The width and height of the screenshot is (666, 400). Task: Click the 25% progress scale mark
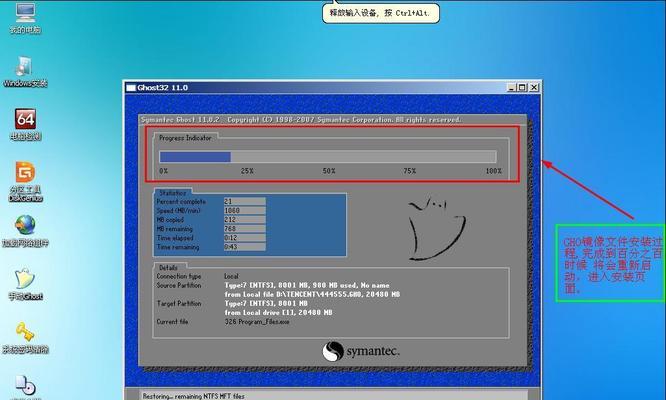pos(247,171)
